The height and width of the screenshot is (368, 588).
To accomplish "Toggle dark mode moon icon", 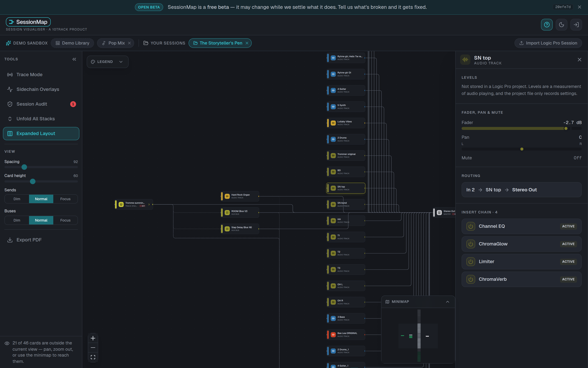I will (x=562, y=25).
